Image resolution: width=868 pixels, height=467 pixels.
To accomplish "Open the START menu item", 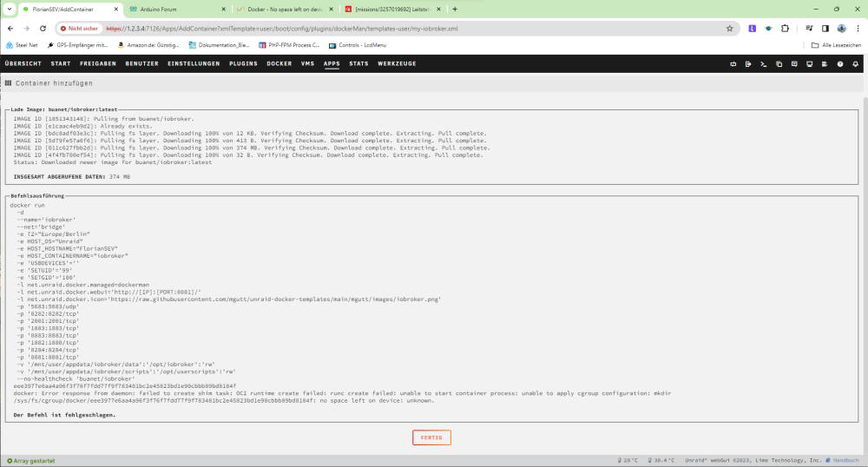I will click(x=61, y=63).
